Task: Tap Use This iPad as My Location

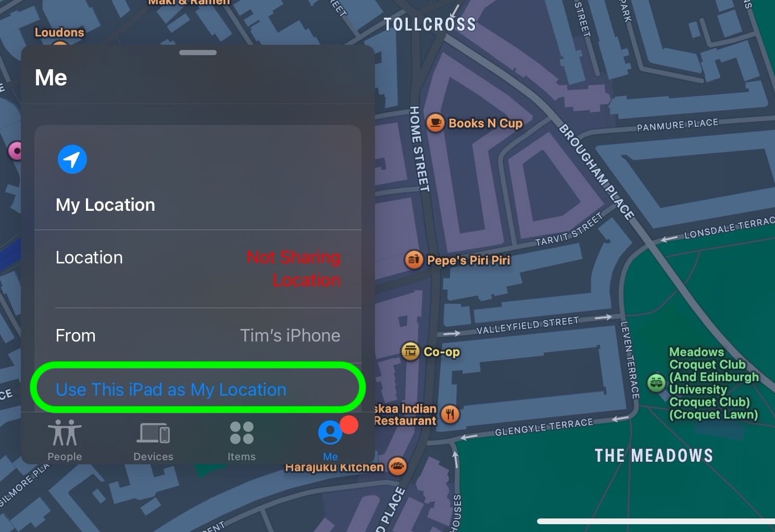Action: [x=171, y=389]
